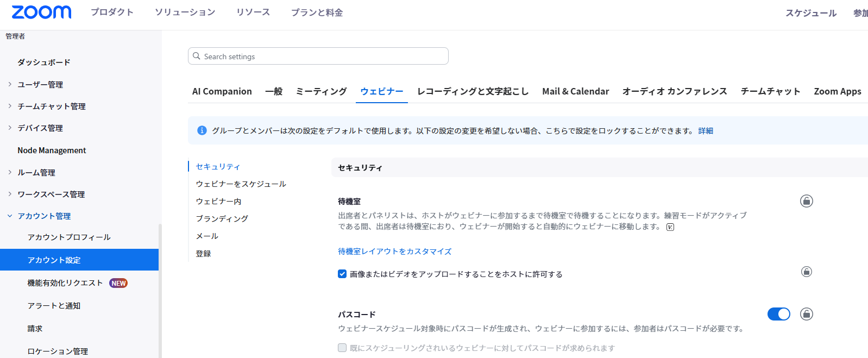Screen dimensions: 868x358
Task: Switch to ミーティング tab
Action: [321, 91]
